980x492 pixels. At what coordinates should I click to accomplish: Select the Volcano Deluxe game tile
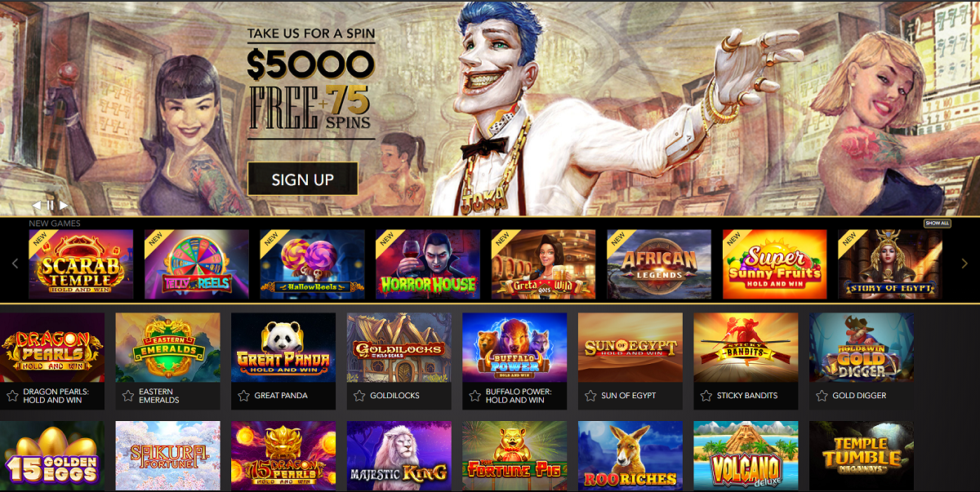pos(746,455)
